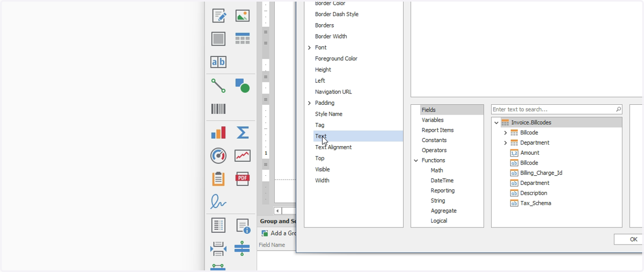The image size is (644, 272).
Task: Select the Math functions subcategory
Action: pyautogui.click(x=437, y=170)
